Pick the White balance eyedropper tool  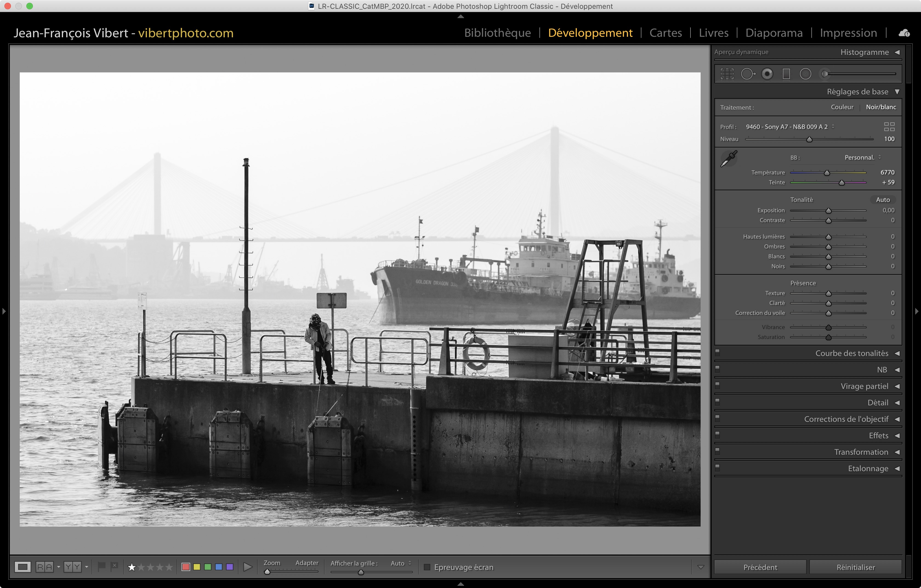pos(729,158)
